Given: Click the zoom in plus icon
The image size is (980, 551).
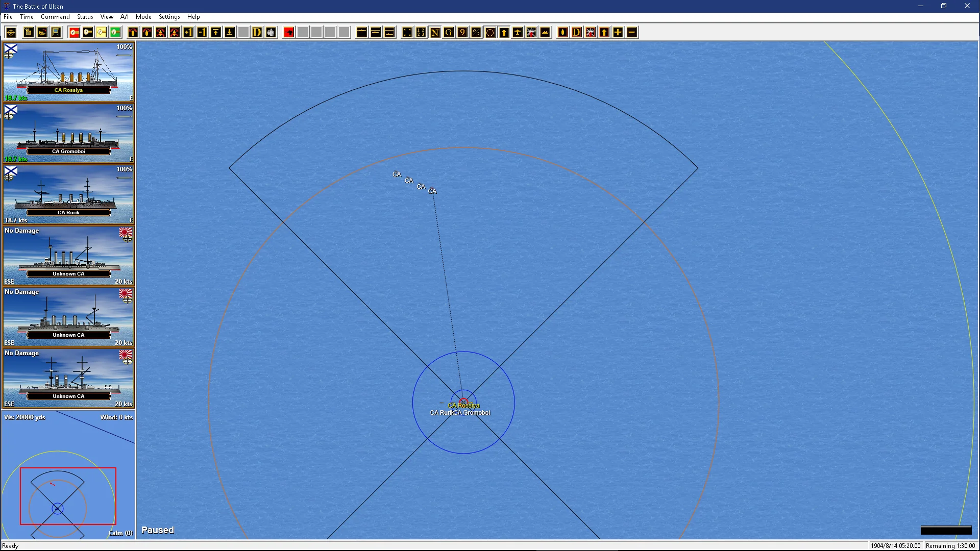Looking at the screenshot, I should (618, 33).
